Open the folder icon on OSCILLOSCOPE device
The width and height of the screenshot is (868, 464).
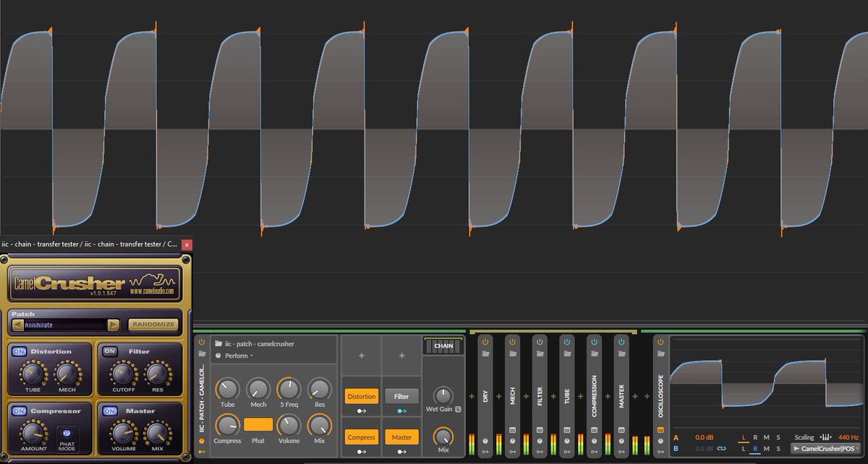coord(660,354)
